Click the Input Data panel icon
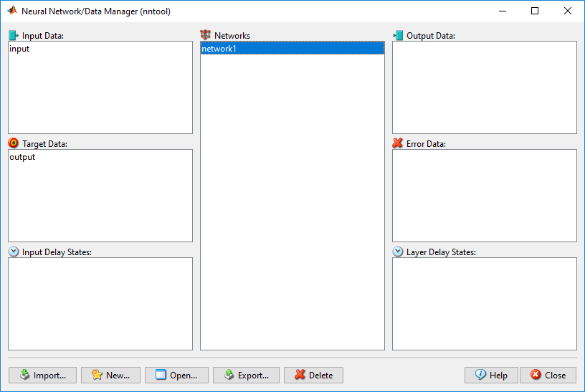 tap(14, 35)
